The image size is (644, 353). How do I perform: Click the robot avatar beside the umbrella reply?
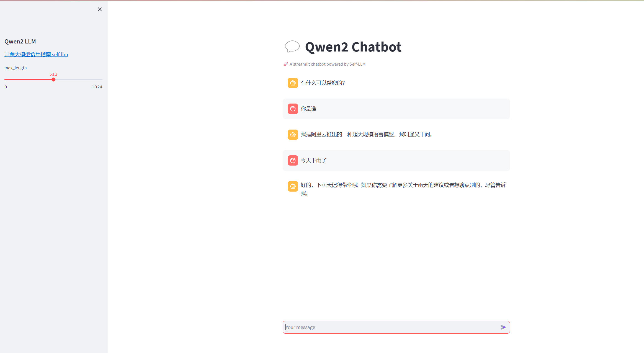[x=293, y=186]
